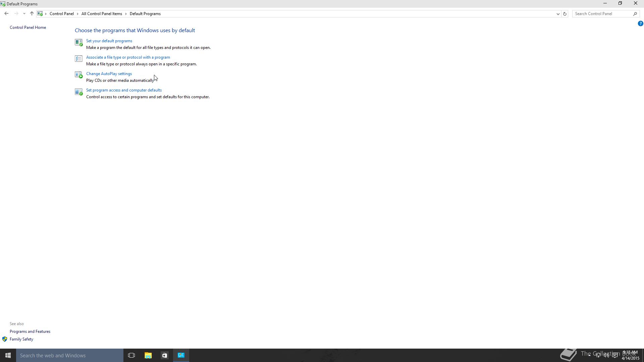This screenshot has height=362, width=644.
Task: Click the Control Panel taskbar icon
Action: pos(181,355)
